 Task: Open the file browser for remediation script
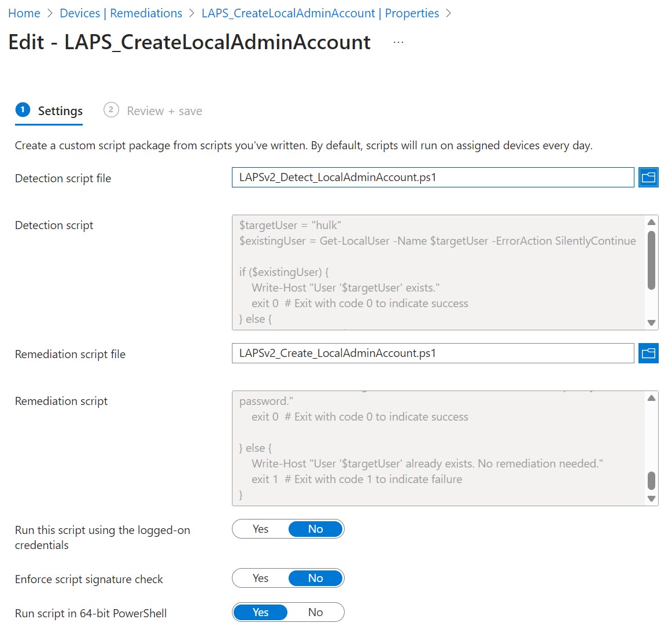click(x=648, y=353)
